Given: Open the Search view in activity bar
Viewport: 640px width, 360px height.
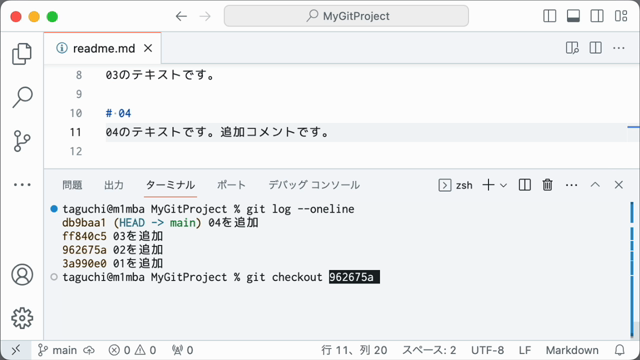Looking at the screenshot, I should tap(22, 97).
